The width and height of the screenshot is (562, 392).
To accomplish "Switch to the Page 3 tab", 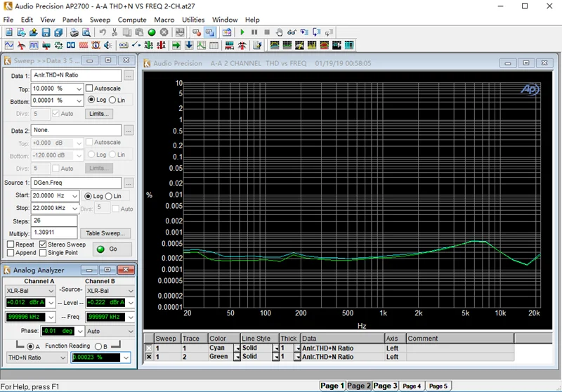I will click(385, 386).
